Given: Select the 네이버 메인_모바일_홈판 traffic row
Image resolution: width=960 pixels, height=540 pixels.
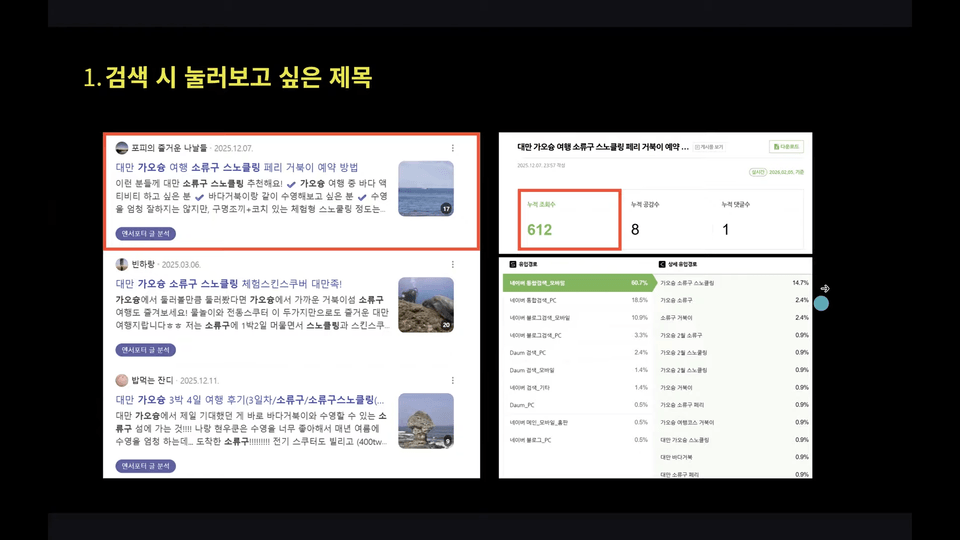Looking at the screenshot, I should pos(579,422).
